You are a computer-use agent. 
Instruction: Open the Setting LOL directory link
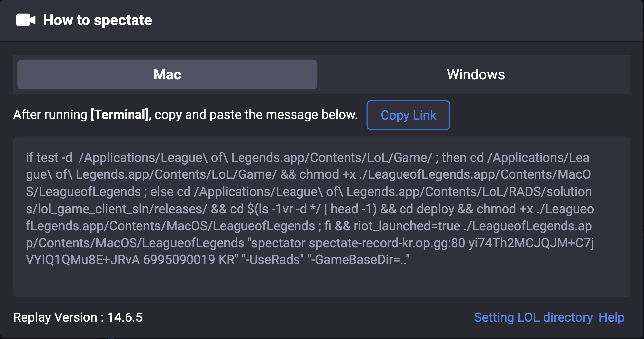[x=533, y=317]
